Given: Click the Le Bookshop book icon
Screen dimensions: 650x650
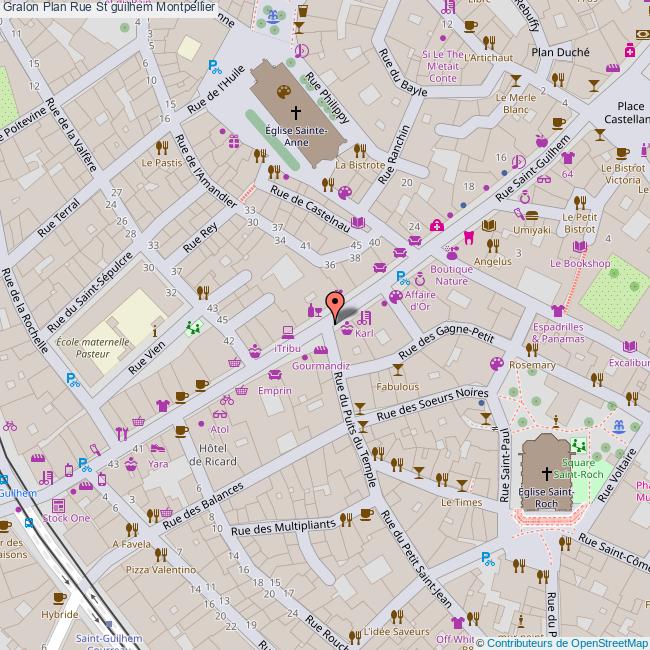Looking at the screenshot, I should pos(589,247).
